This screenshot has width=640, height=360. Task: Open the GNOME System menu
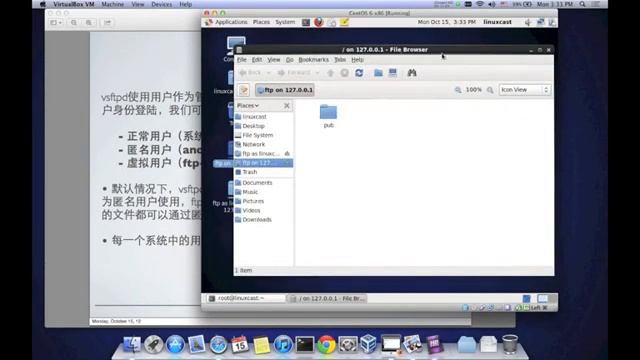click(x=285, y=22)
